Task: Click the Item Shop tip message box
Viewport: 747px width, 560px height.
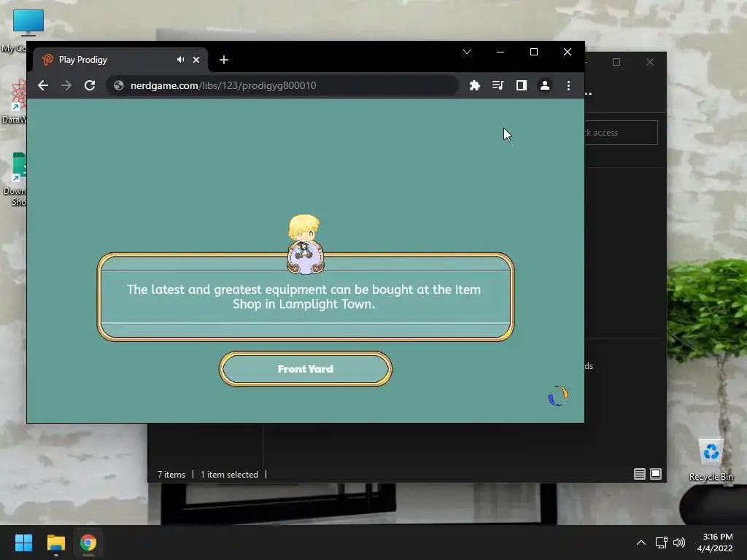Action: click(306, 297)
